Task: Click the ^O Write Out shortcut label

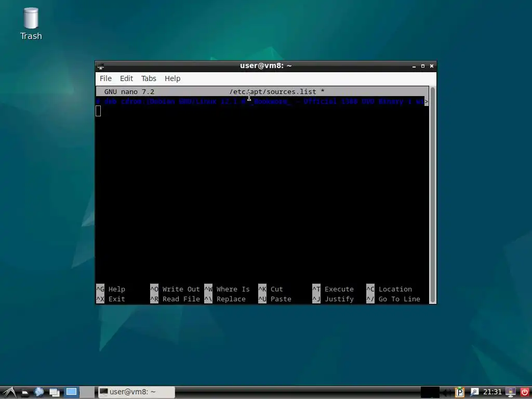Action: (x=175, y=289)
